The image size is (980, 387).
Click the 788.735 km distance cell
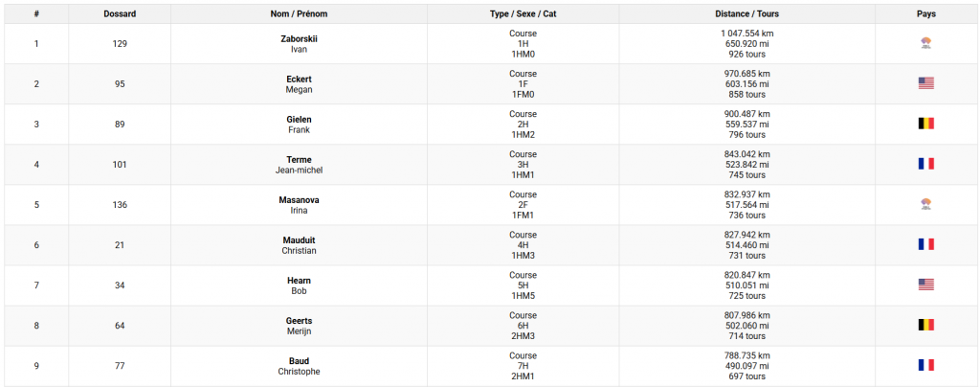(x=746, y=366)
